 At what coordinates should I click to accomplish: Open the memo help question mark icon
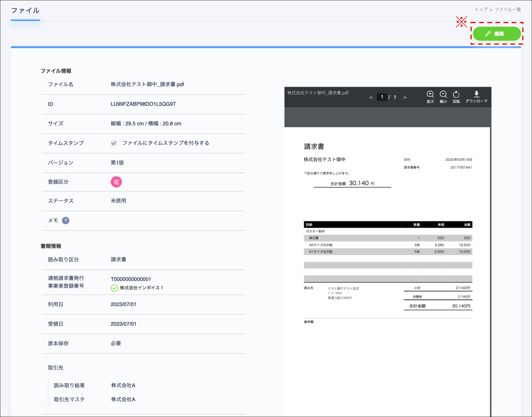click(65, 221)
